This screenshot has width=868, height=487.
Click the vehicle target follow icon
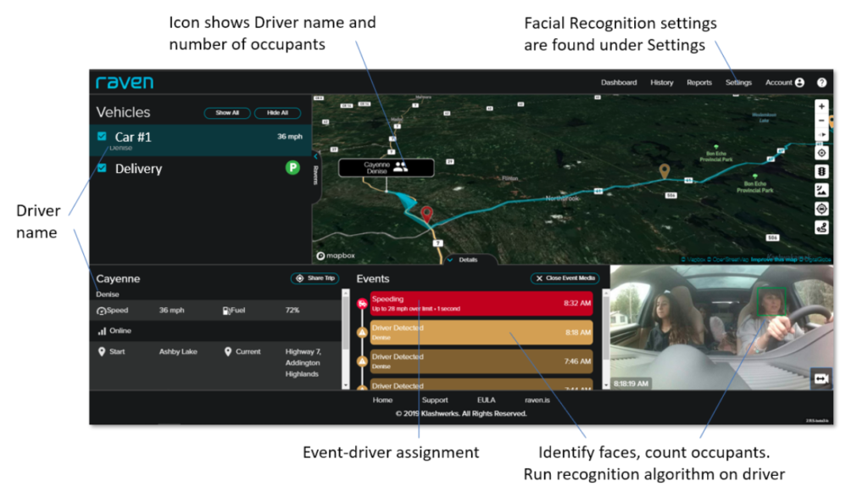pos(821,209)
